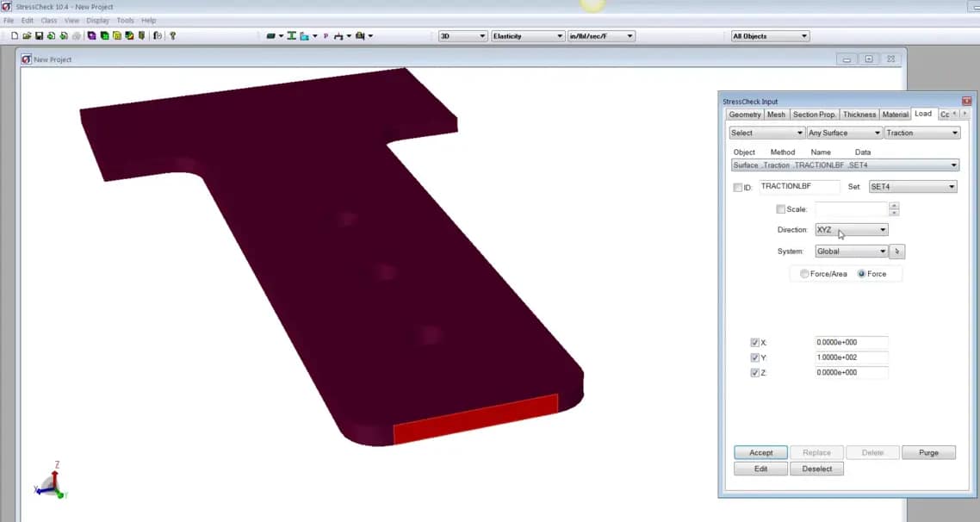Switch to the Material tab
The width and height of the screenshot is (980, 522).
895,115
